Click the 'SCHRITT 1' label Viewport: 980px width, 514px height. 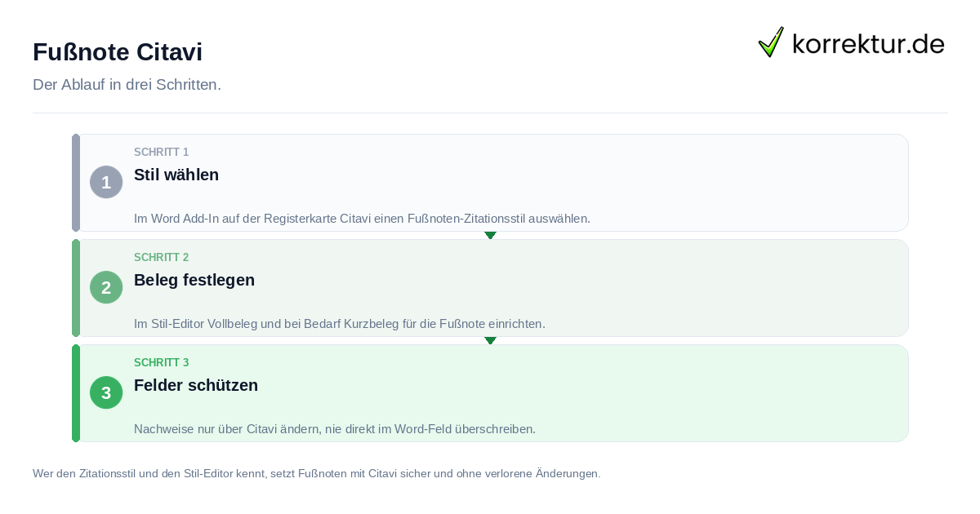[x=162, y=153]
